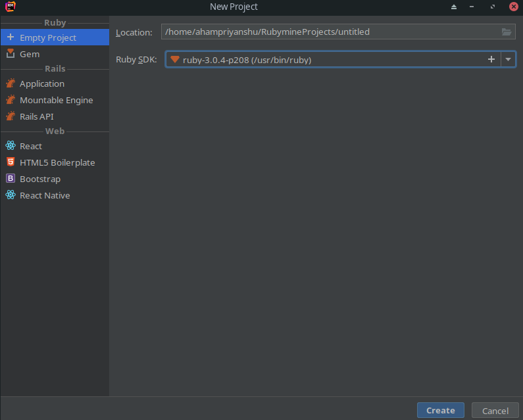Click the Location label
This screenshot has width=523, height=420.
[134, 32]
